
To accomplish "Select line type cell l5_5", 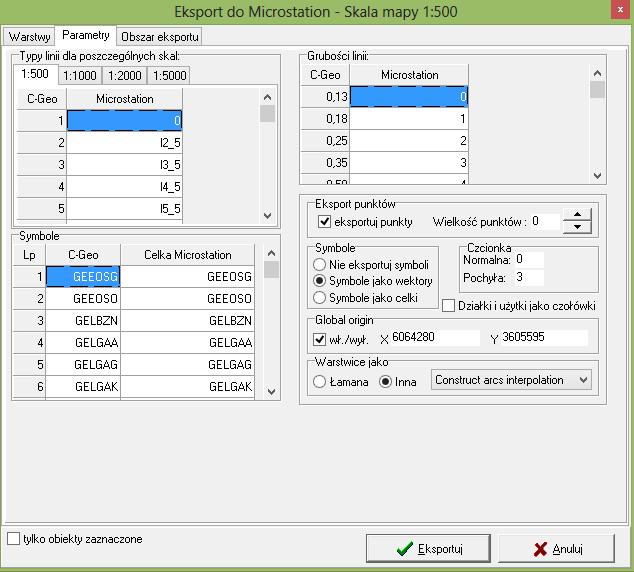I will (x=125, y=209).
